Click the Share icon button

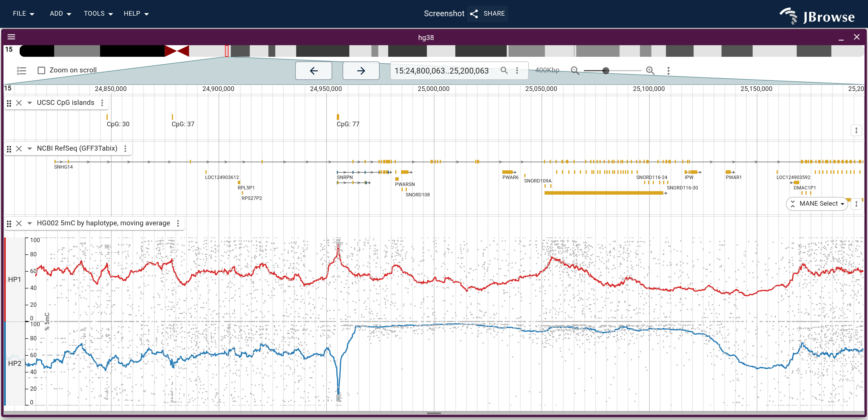tap(488, 14)
